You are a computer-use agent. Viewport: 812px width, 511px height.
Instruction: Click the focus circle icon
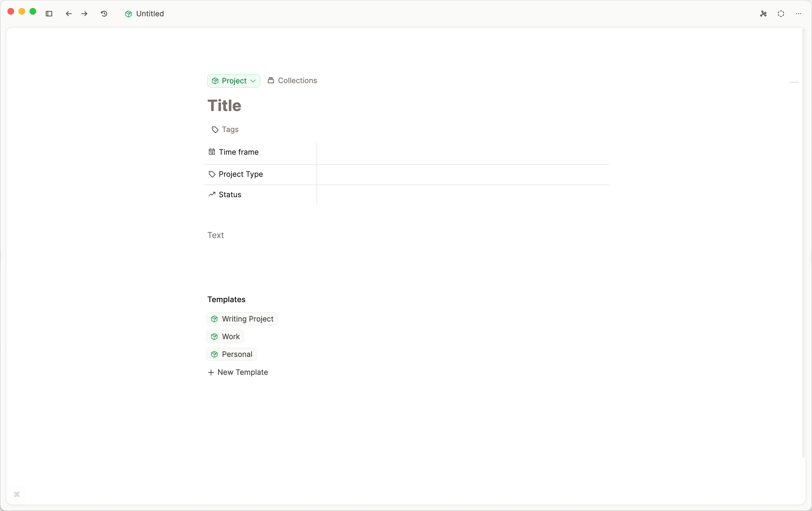781,14
